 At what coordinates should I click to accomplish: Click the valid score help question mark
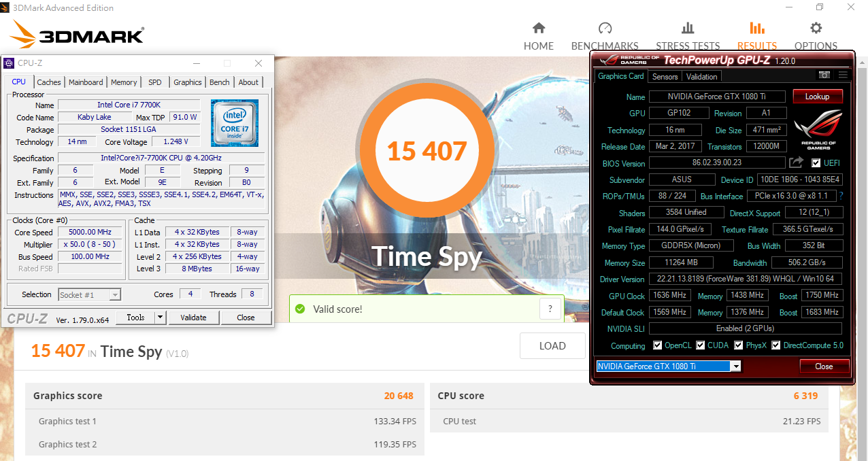click(x=550, y=309)
